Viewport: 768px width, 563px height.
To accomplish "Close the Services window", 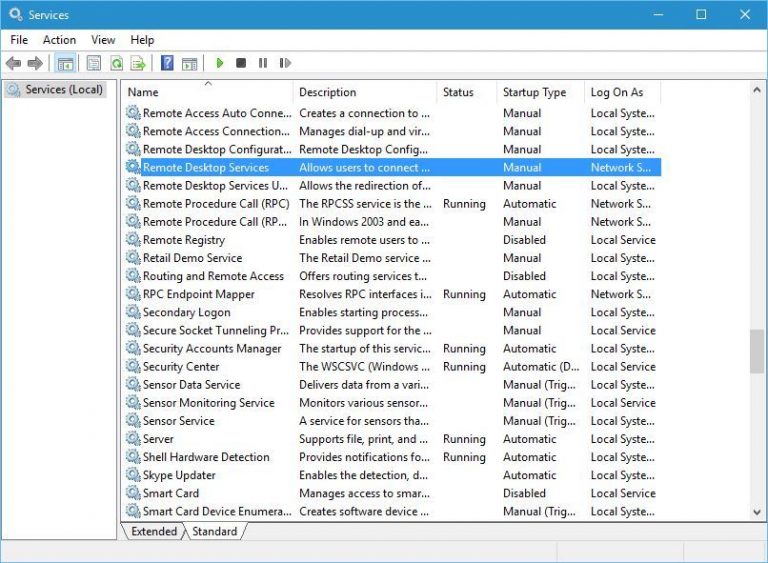I will pos(745,14).
